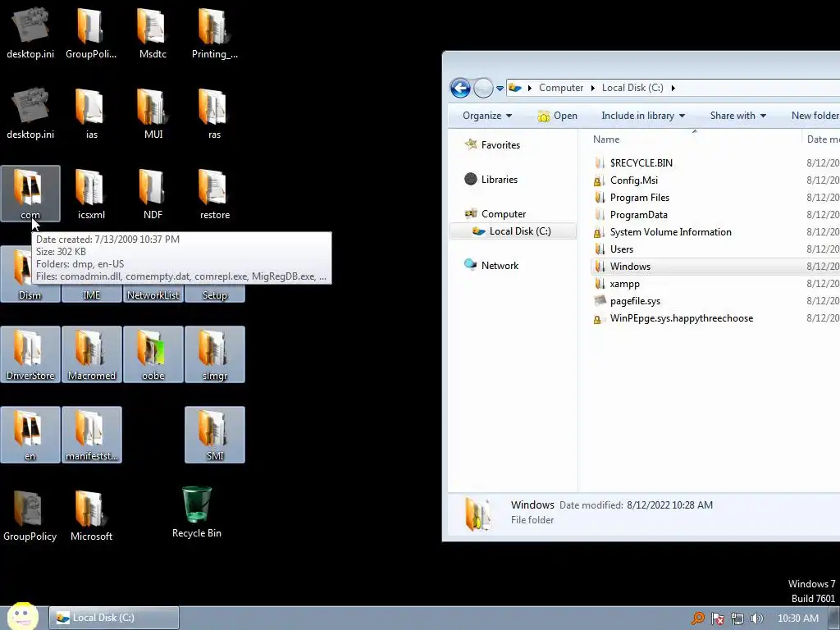Click the network tray icon
Image resolution: width=840 pixels, height=630 pixels.
point(737,619)
